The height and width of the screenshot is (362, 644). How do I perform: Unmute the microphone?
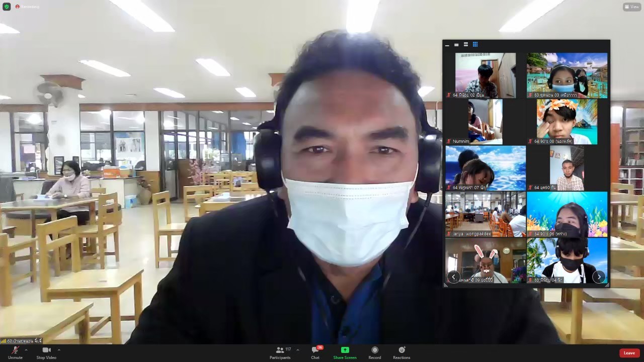(15, 350)
